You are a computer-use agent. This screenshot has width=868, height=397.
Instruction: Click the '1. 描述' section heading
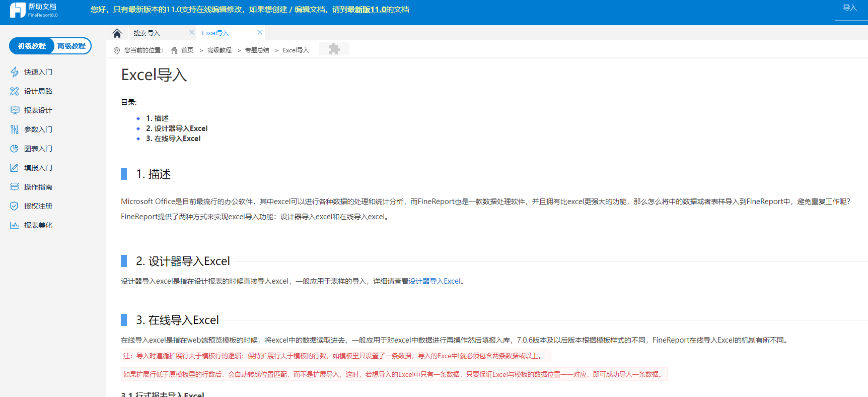click(x=154, y=174)
